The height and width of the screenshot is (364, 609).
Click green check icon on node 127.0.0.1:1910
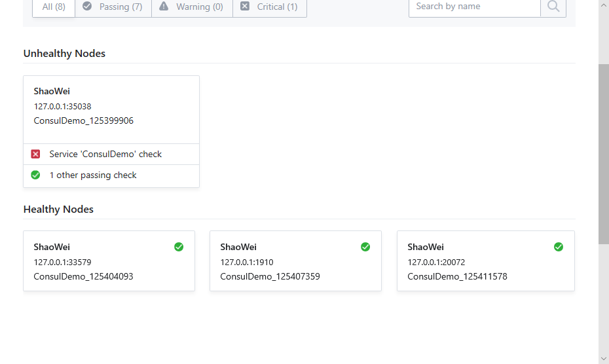365,247
